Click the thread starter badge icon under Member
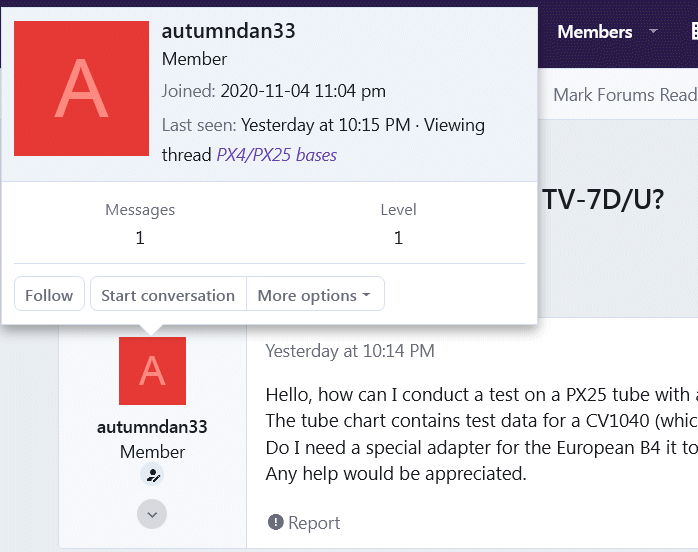698x552 pixels. click(x=152, y=475)
